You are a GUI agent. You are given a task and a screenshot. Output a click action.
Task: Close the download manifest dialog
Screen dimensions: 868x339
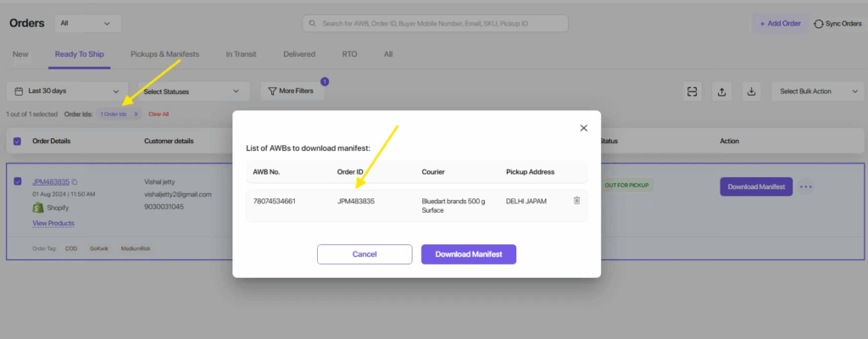tap(583, 128)
